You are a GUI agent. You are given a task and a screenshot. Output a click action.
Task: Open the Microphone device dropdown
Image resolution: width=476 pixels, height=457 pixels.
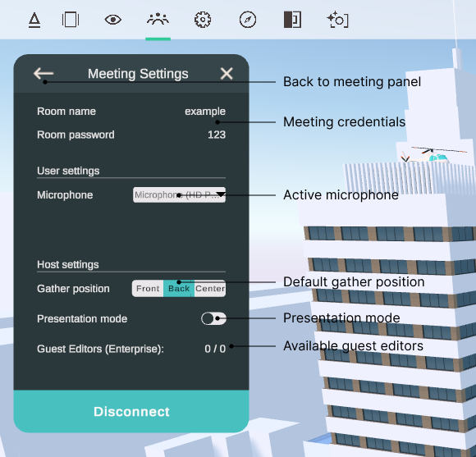[179, 194]
